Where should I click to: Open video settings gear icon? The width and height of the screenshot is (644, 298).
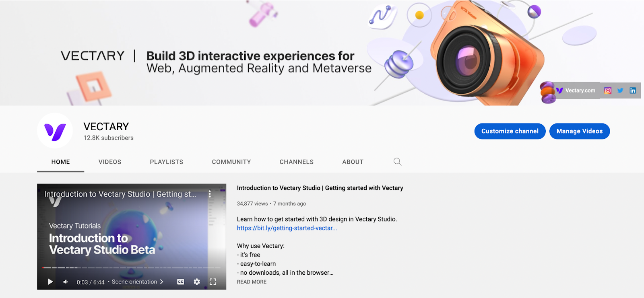[197, 282]
